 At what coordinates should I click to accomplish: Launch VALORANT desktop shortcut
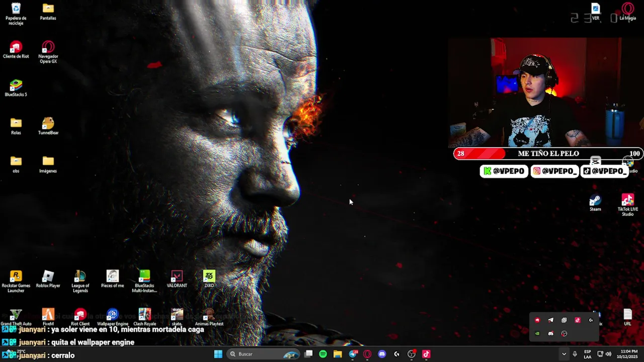(x=177, y=279)
